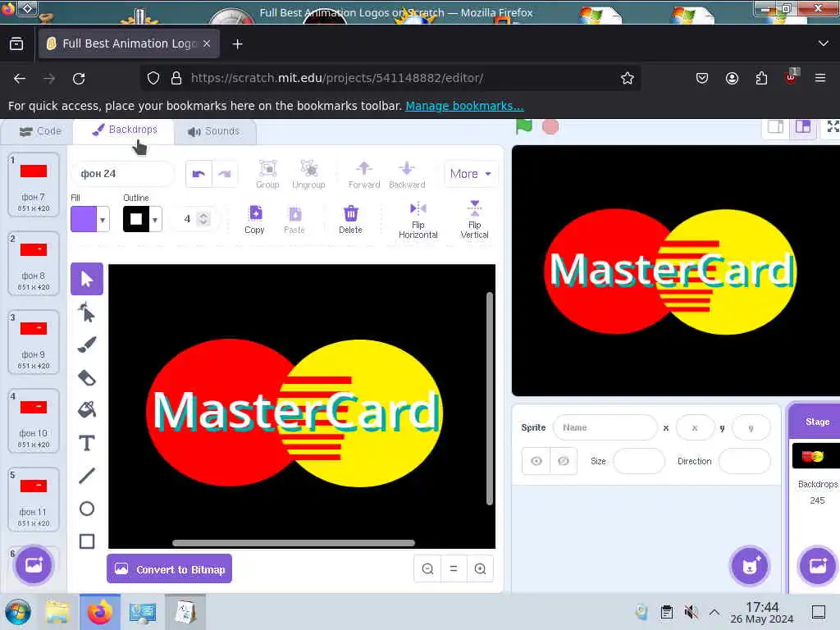
Task: Zoom out the paint canvas
Action: point(427,569)
